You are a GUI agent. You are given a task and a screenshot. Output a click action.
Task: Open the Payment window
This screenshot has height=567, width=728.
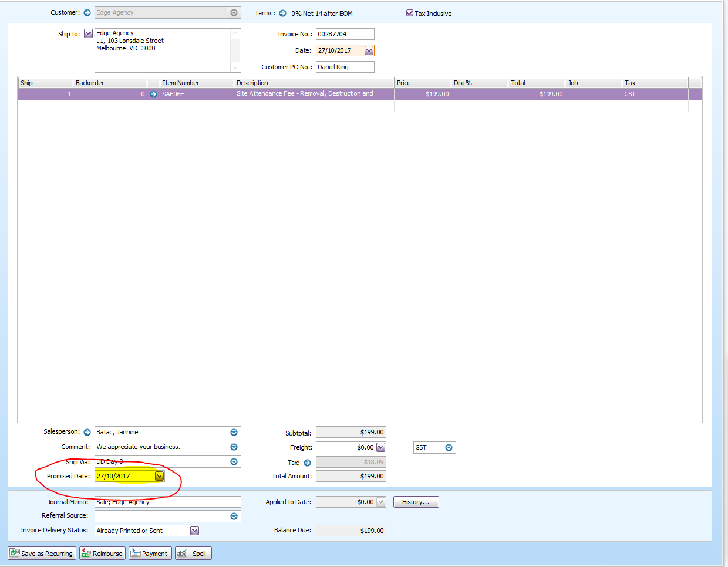coord(150,553)
